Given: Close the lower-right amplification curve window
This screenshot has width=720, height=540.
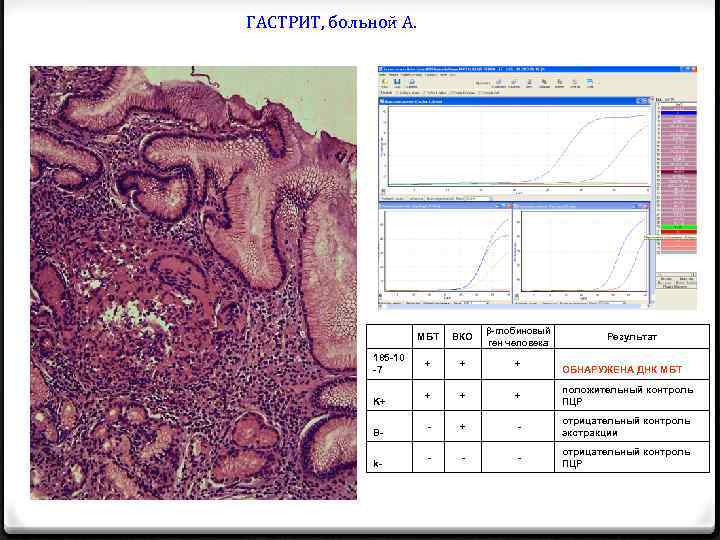Looking at the screenshot, I should click(646, 207).
